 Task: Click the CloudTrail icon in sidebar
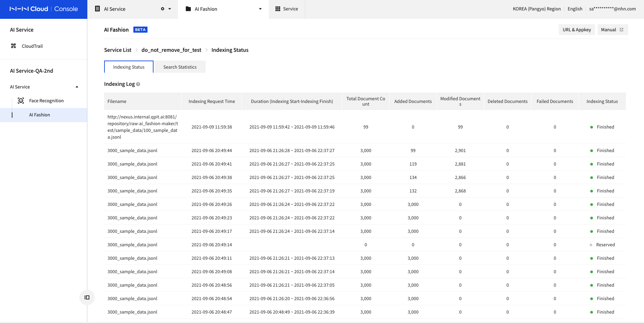click(x=13, y=46)
